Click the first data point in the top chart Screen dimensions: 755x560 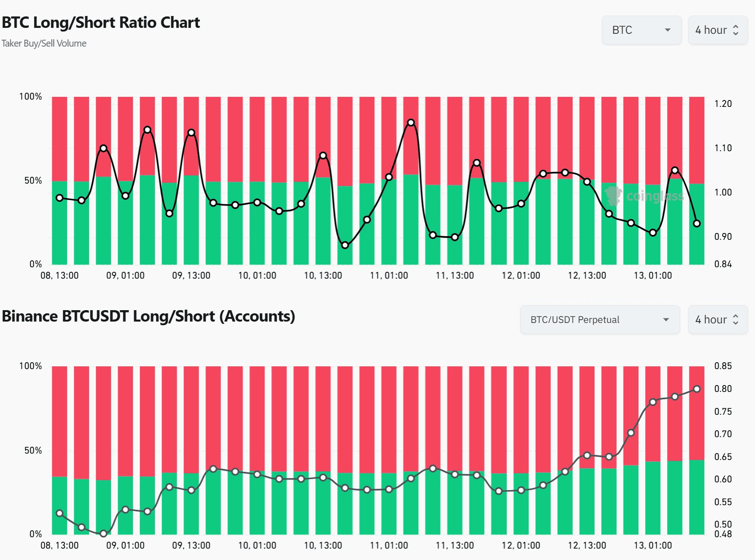[59, 198]
